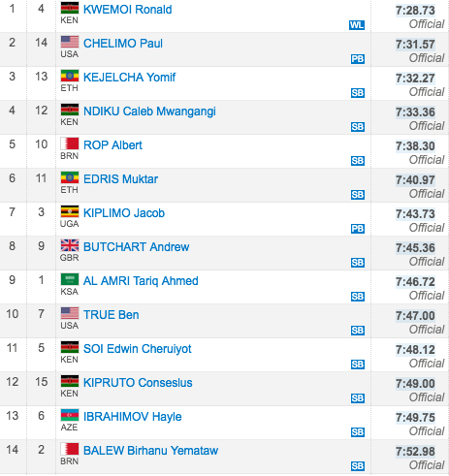Open EDRIS Muktar athlete link
This screenshot has width=449, height=476.
tap(120, 179)
